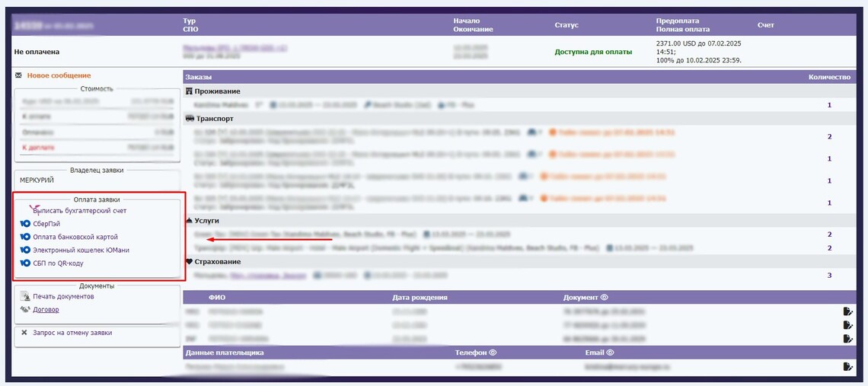868x386 pixels.
Task: Click the envelope icon beside Новое сообщение
Action: click(18, 75)
